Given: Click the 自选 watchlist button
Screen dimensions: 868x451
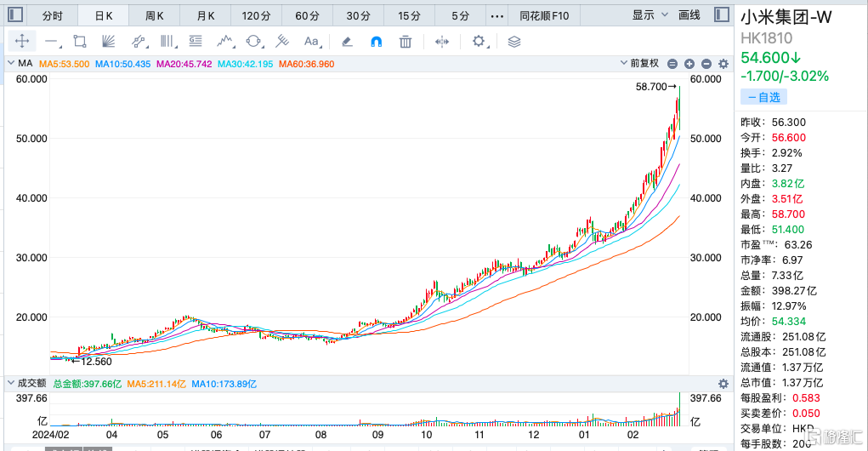Looking at the screenshot, I should 764,98.
